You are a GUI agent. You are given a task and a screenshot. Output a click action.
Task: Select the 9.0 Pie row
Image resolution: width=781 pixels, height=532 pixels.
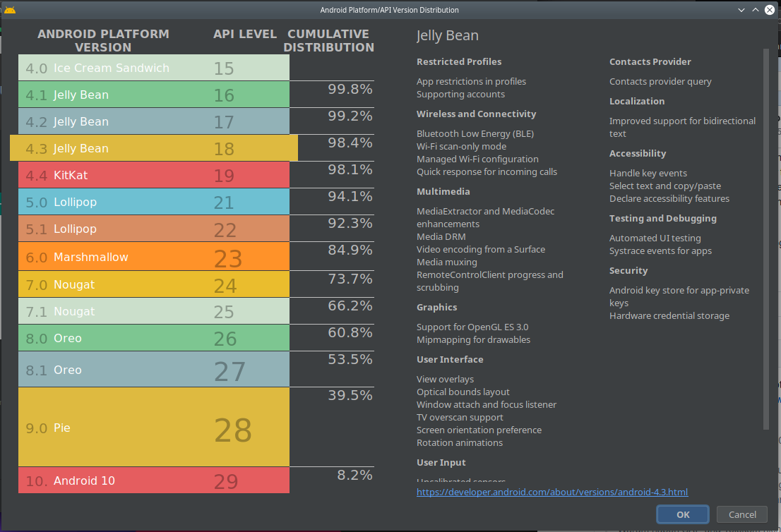click(x=154, y=427)
